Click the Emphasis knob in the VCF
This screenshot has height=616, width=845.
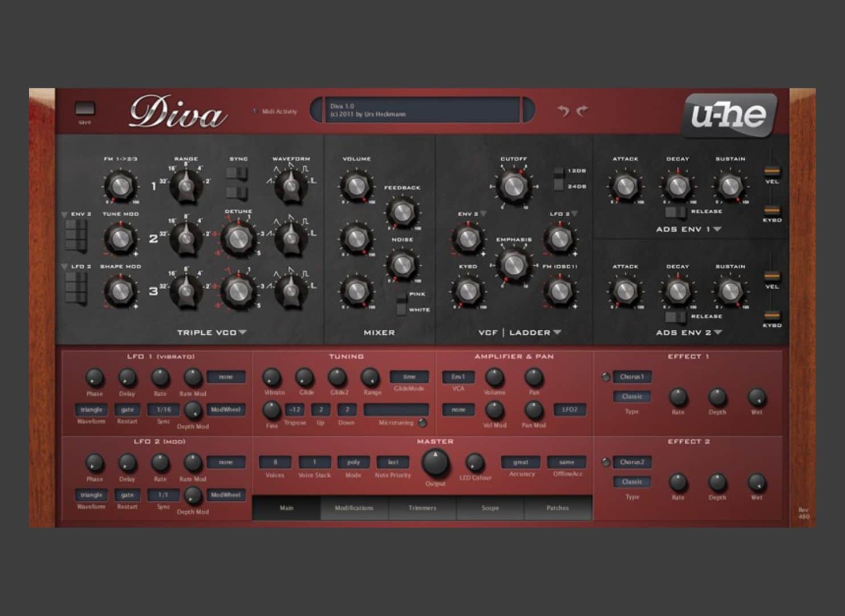tap(513, 264)
